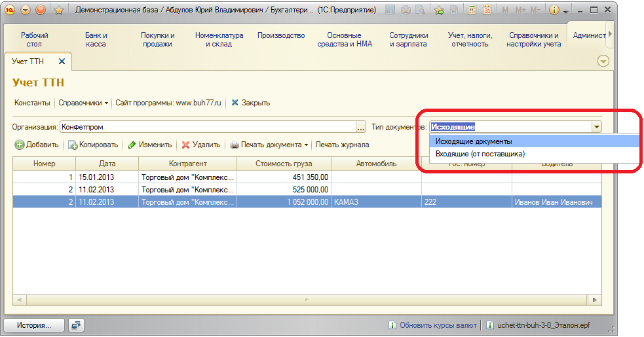Select Входящие (от поставщика) option
644x337 pixels.
pos(480,154)
